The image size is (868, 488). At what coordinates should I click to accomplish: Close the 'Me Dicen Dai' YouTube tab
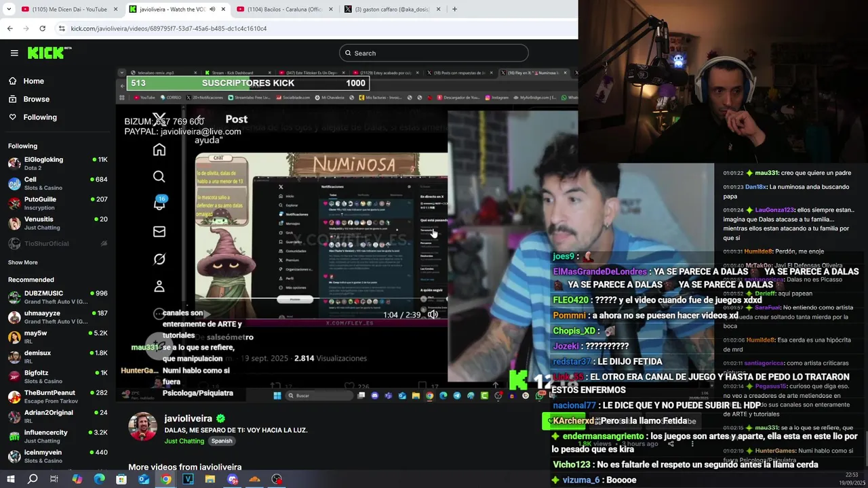click(x=116, y=9)
